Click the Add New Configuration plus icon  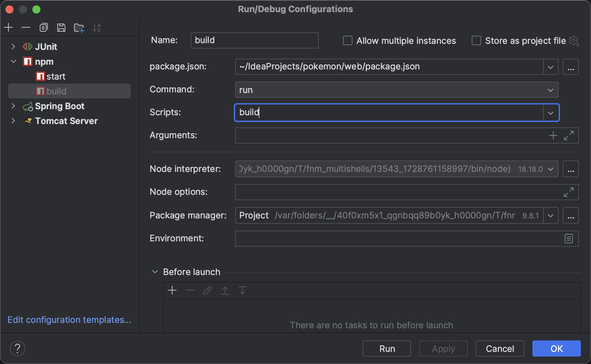[9, 27]
